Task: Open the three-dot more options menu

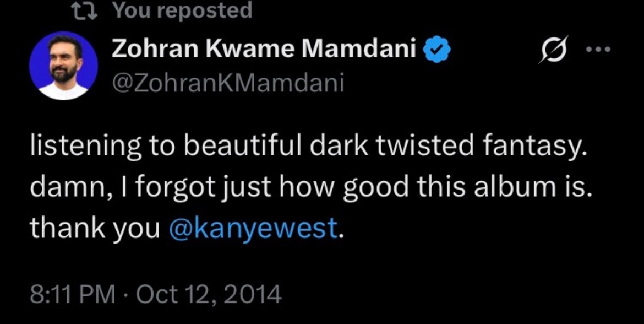Action: point(599,49)
